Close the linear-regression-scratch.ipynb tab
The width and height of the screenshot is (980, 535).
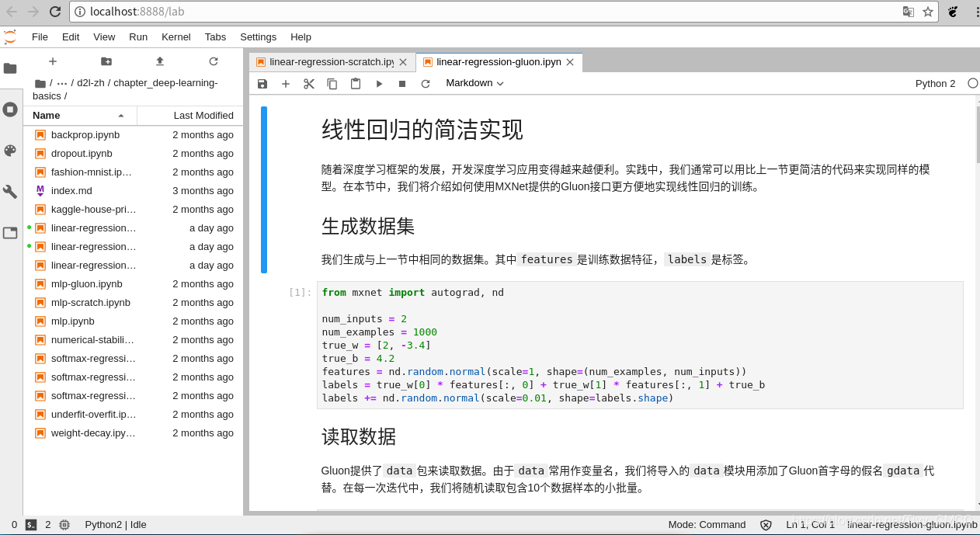[x=403, y=62]
